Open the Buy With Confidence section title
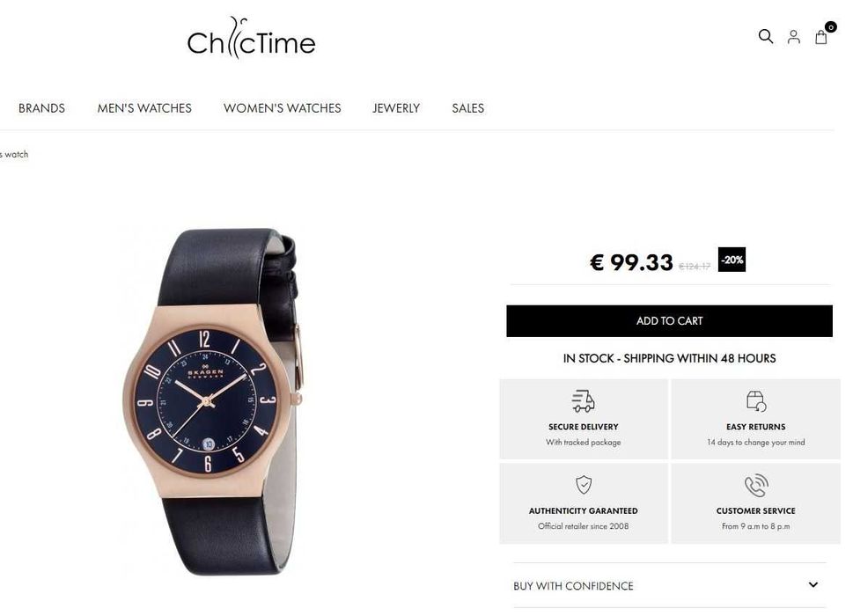 tap(573, 586)
